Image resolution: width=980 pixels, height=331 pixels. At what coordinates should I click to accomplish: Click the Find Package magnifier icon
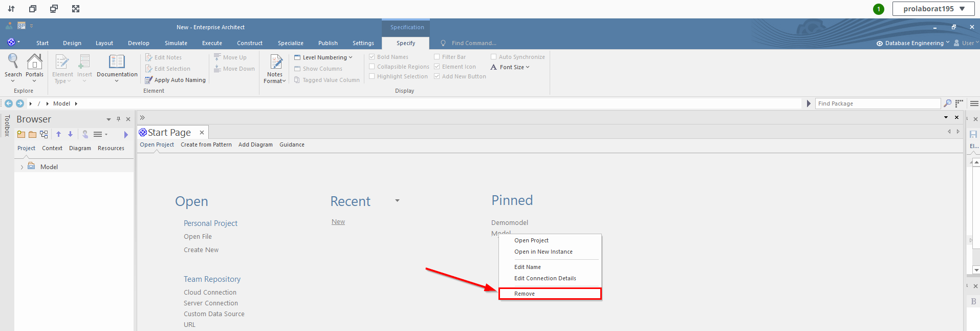point(948,104)
